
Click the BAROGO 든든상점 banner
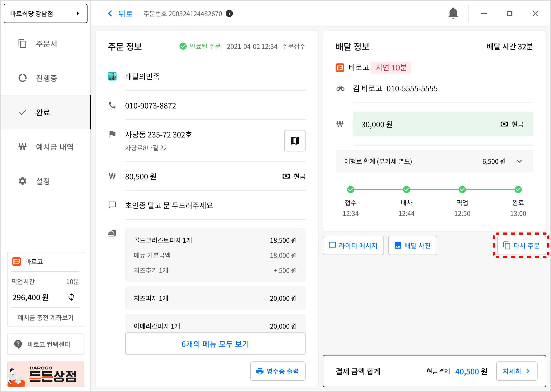[x=45, y=374]
